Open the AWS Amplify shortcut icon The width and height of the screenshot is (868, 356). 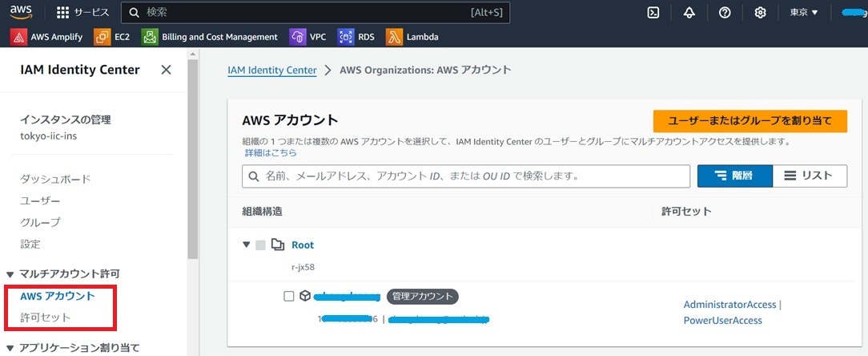point(19,37)
